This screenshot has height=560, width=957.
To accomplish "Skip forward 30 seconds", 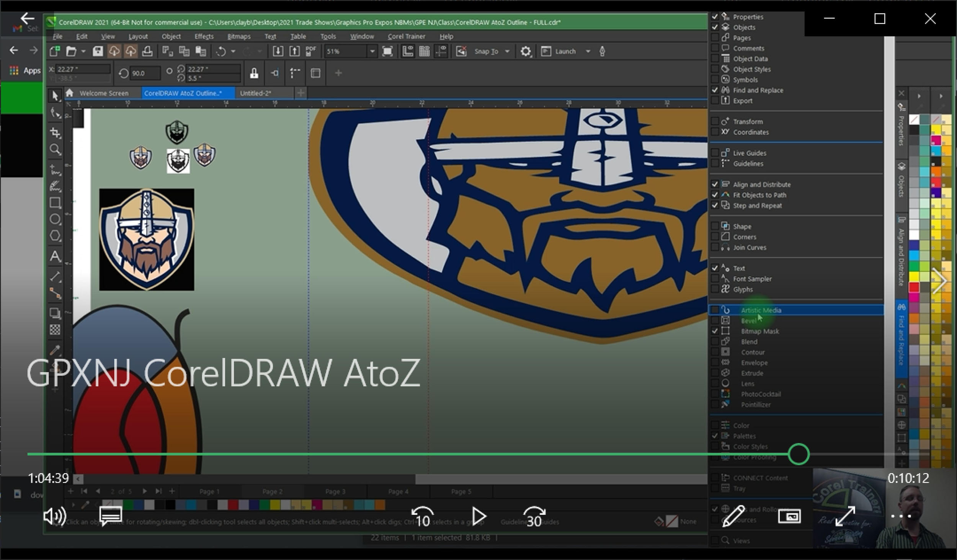I will coord(534,516).
